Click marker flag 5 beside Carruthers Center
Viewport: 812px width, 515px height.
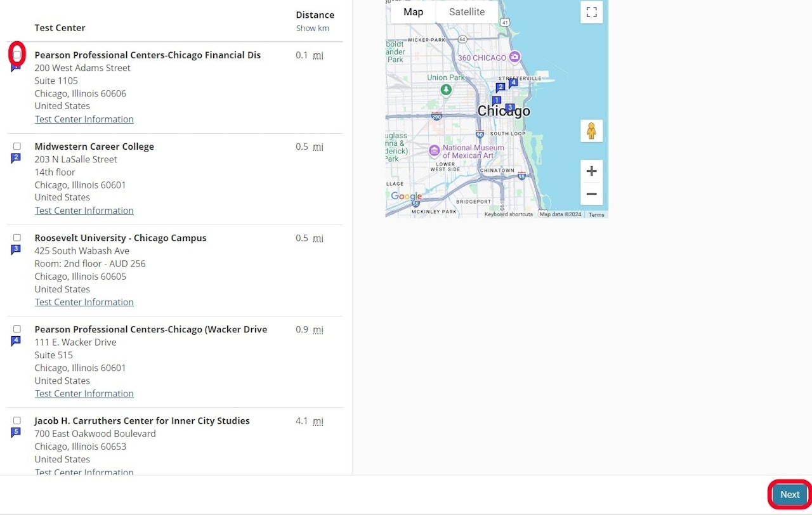pos(16,432)
